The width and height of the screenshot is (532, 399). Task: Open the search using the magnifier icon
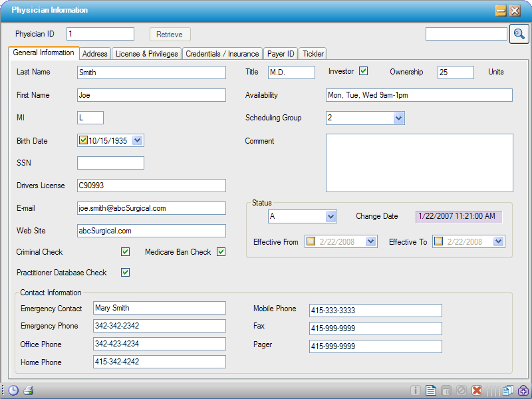(519, 33)
